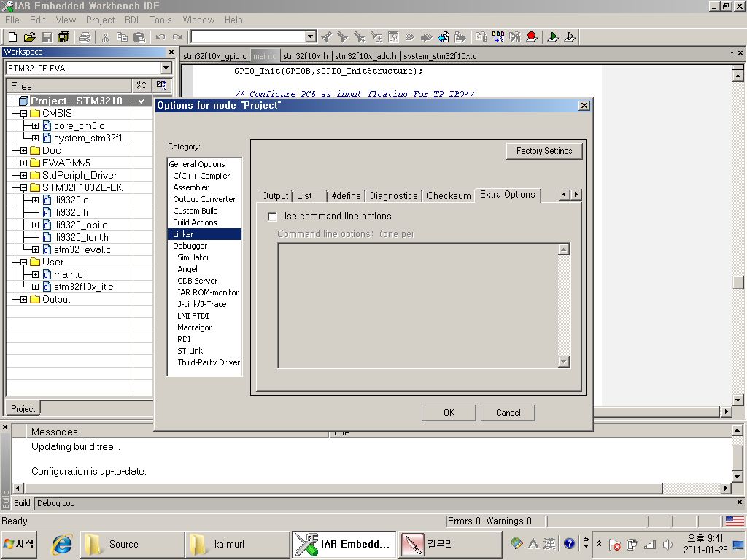Open the kalmuri taskbar button
The height and width of the screenshot is (560, 747).
point(237,544)
